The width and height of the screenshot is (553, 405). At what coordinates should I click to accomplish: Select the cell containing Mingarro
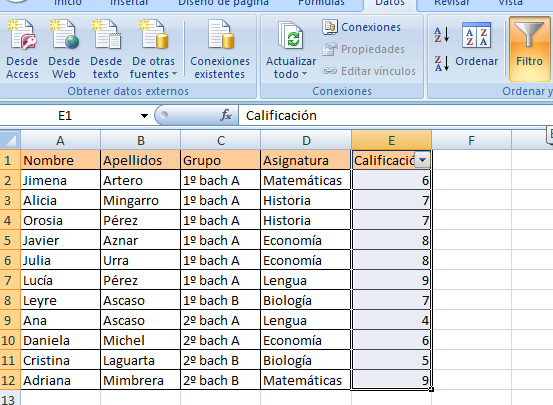pos(140,200)
